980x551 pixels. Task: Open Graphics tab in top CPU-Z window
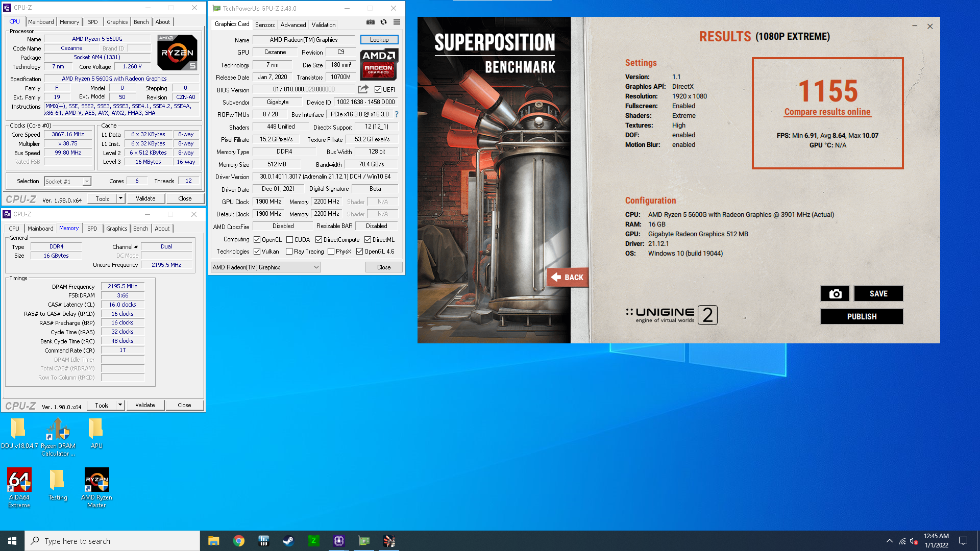pyautogui.click(x=117, y=22)
